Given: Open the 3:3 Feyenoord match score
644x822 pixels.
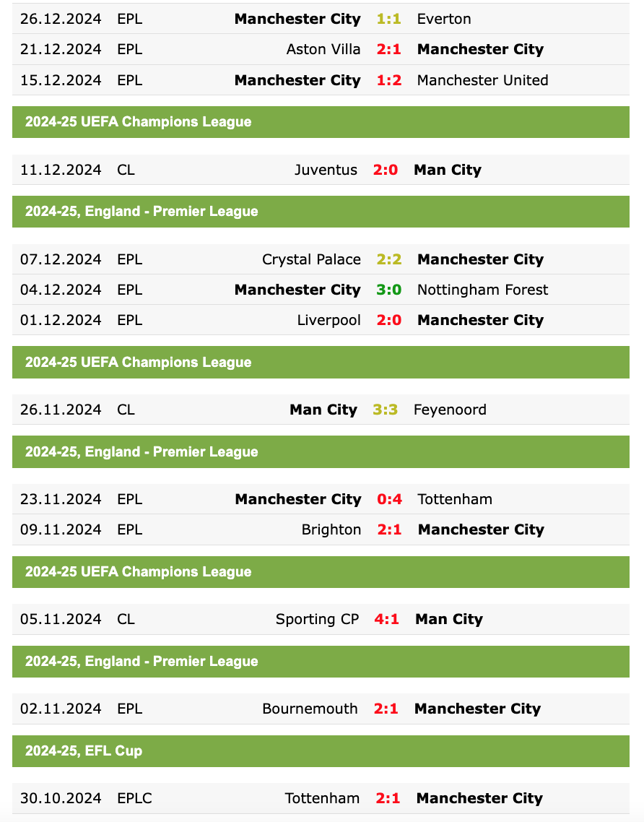Looking at the screenshot, I should [385, 410].
